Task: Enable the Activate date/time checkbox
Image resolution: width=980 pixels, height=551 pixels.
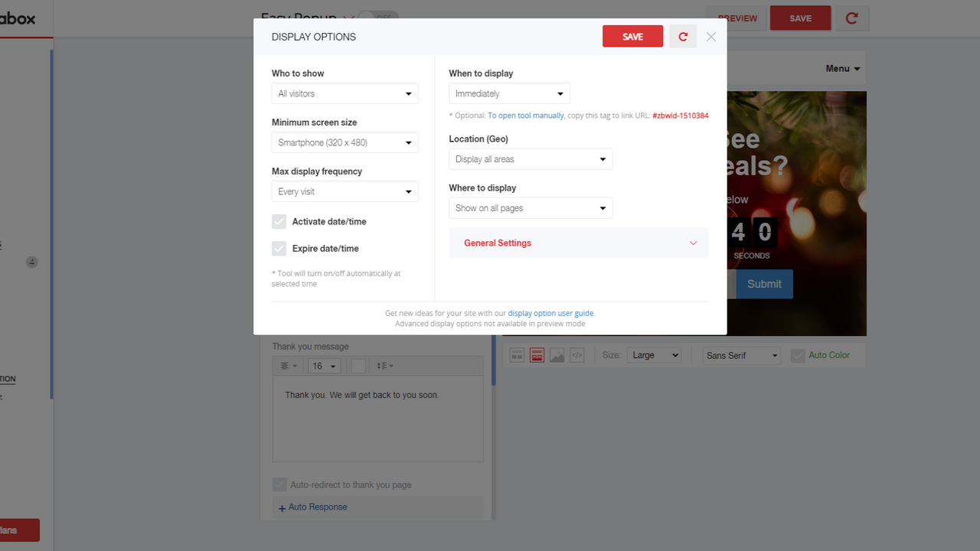Action: coord(279,221)
